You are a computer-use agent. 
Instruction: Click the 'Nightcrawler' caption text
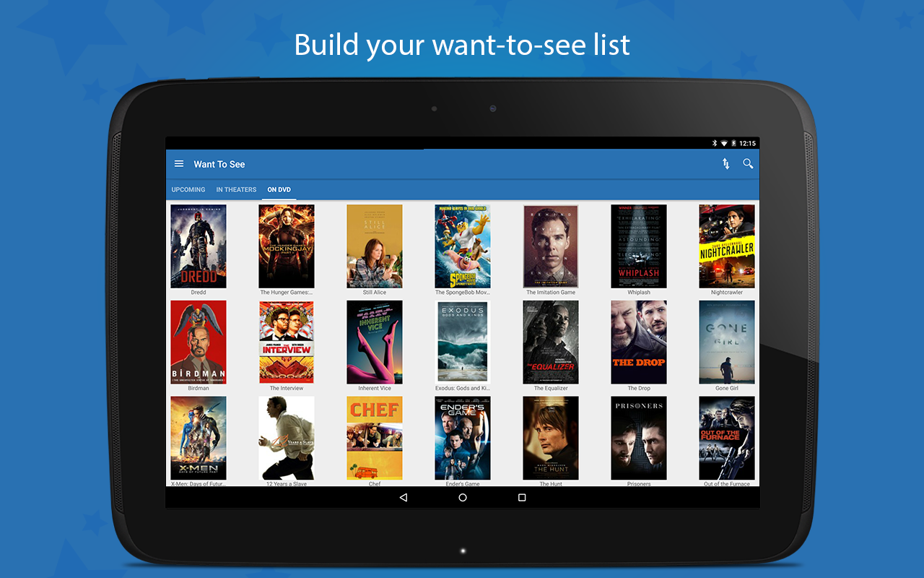pos(727,293)
